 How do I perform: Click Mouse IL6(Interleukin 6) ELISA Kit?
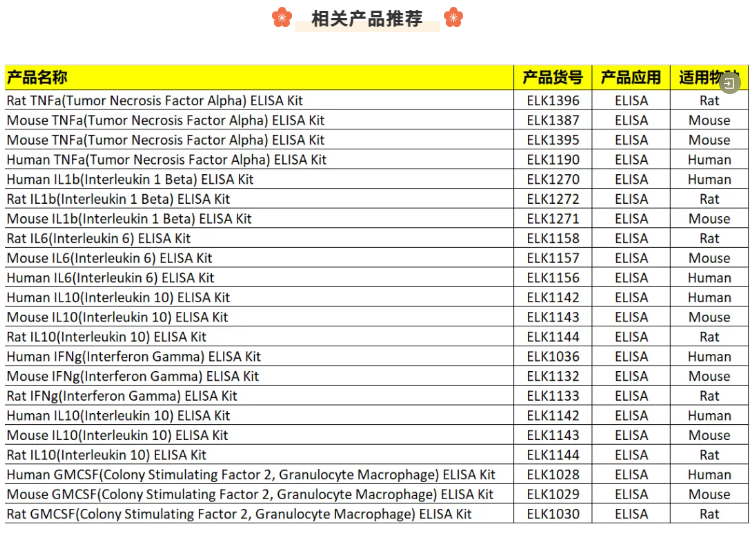pyautogui.click(x=110, y=258)
